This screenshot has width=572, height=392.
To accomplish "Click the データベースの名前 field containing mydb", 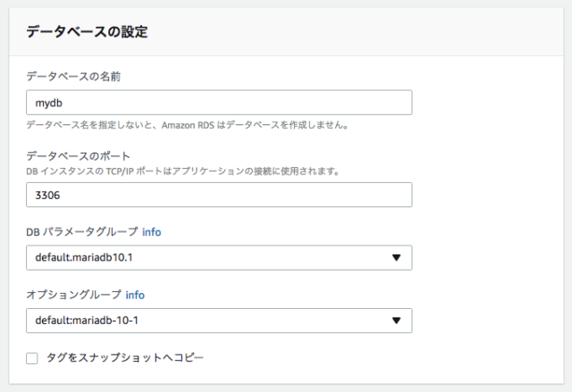I will click(219, 103).
